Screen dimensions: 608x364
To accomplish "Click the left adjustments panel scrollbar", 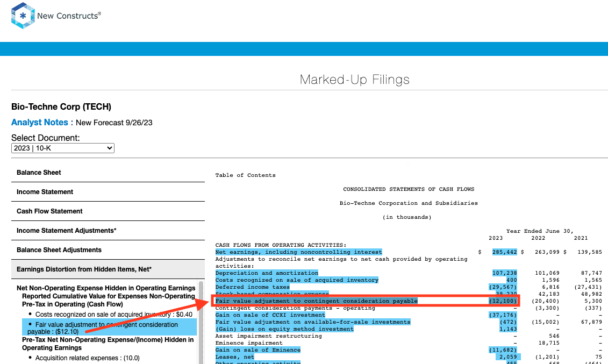I will (201, 322).
